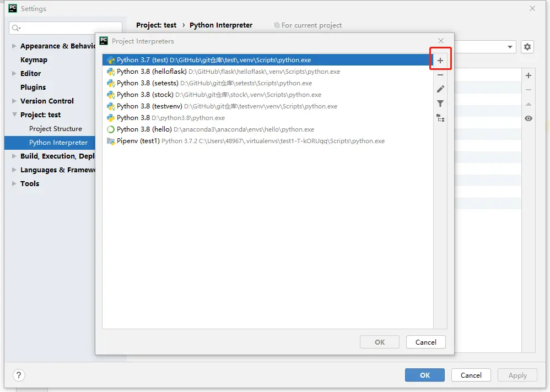550x392 pixels.
Task: Install a package with the Settings plus icon
Action: pos(529,75)
